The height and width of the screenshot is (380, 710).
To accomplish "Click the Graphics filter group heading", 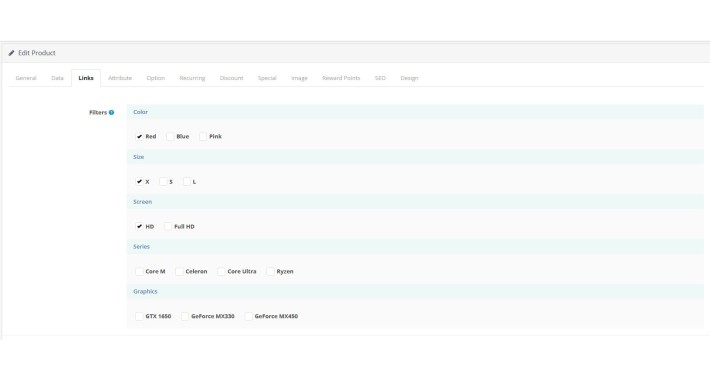I will [145, 291].
